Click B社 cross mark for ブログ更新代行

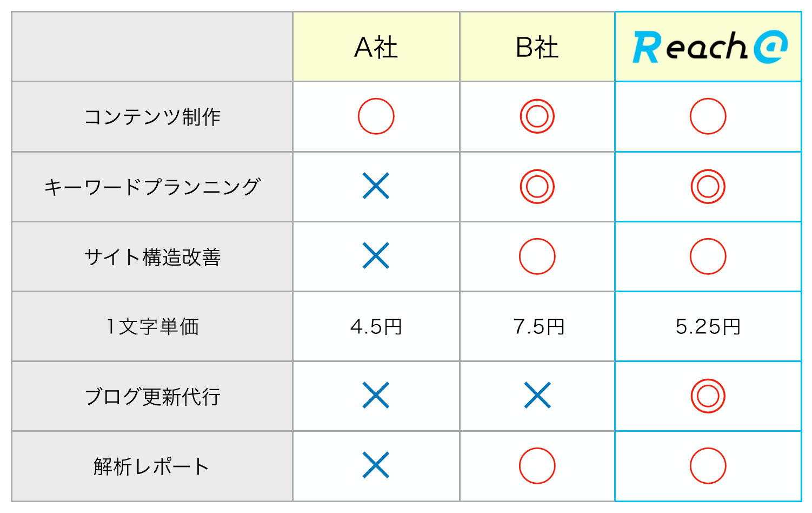pos(537,396)
